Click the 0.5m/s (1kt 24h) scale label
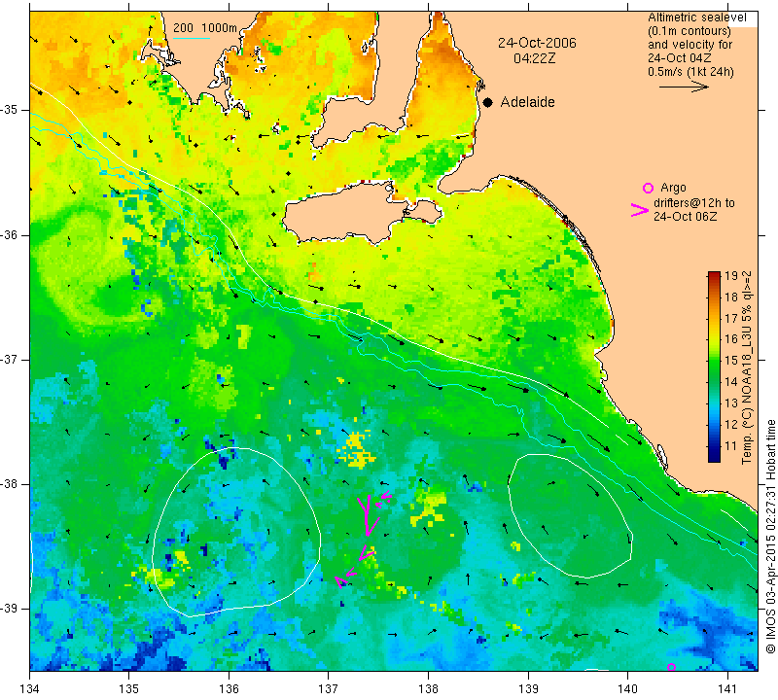The image size is (778, 700). pyautogui.click(x=690, y=72)
